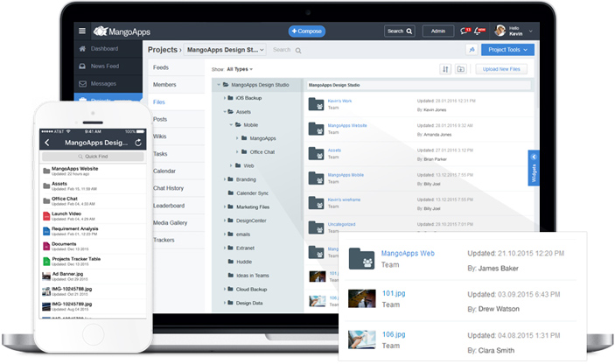Image resolution: width=615 pixels, height=364 pixels.
Task: Open the chat notifications icon
Action: pos(465,31)
